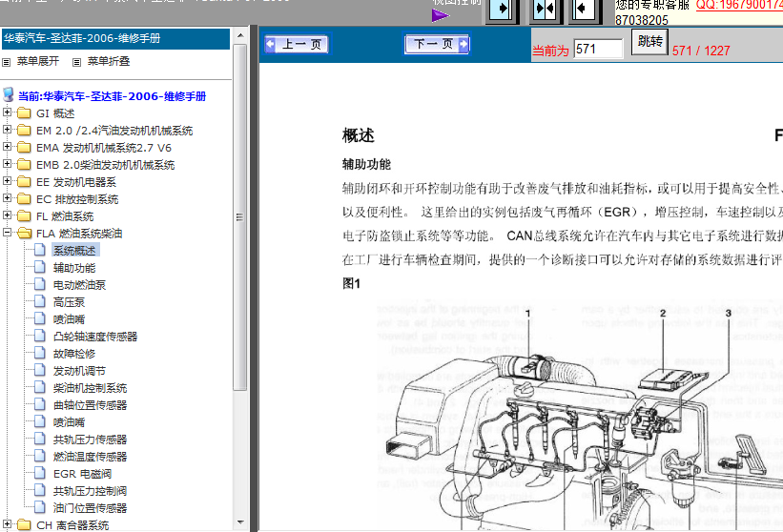Expand the EMA 发动机机械系统2.7 V6 node
The height and width of the screenshot is (532, 783).
(7, 147)
